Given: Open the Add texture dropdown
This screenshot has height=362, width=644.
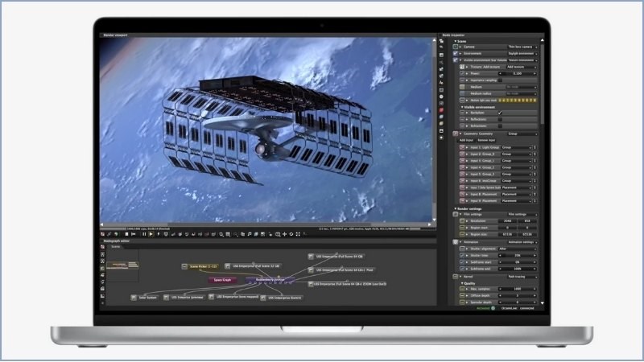Looking at the screenshot, I should (x=521, y=67).
